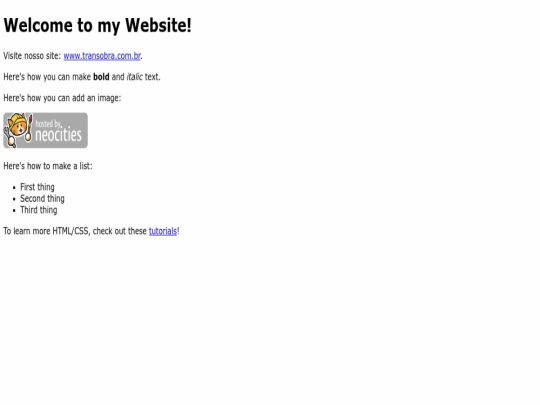Click the bullet before 'First thing'
Viewport: 540px width, 405px height.
pyautogui.click(x=14, y=188)
